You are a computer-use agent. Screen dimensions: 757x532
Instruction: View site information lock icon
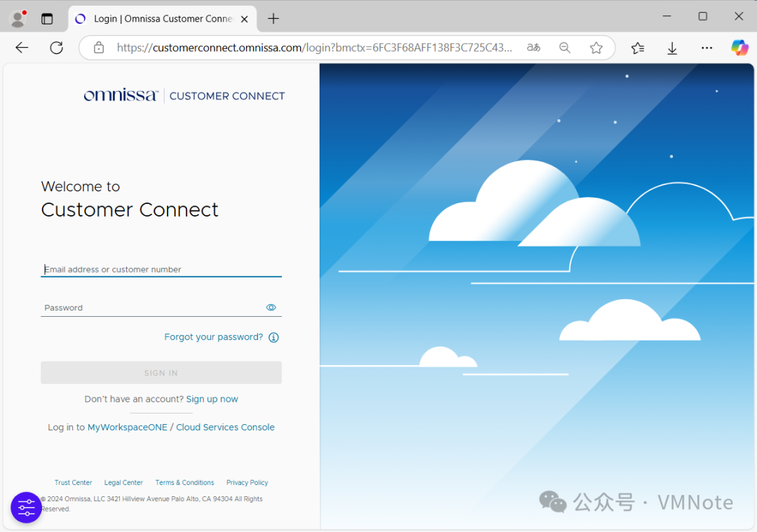pyautogui.click(x=99, y=47)
